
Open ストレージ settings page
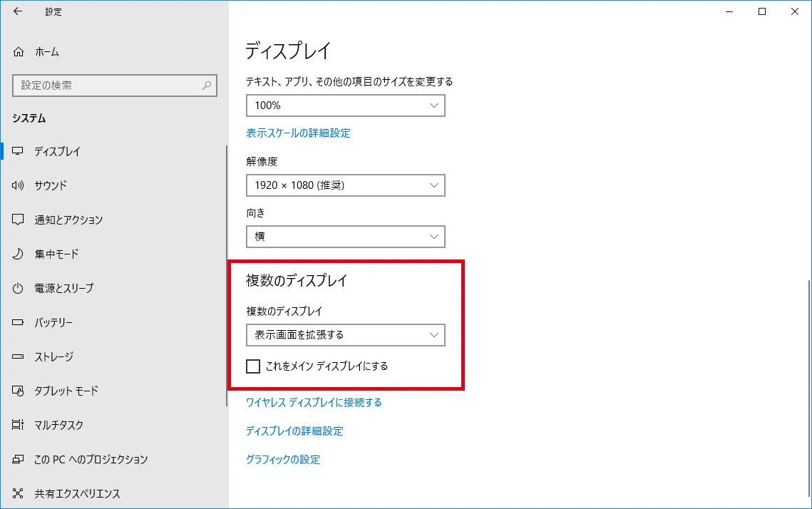pyautogui.click(x=54, y=356)
